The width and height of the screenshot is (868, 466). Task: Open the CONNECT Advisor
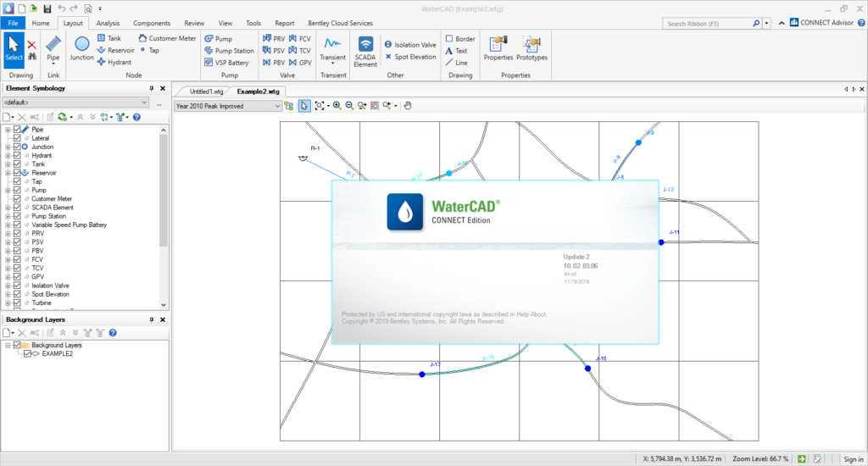[x=821, y=23]
